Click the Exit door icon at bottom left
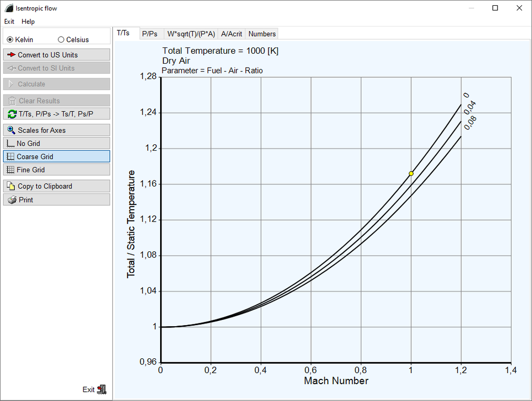Screen dimensions: 532x401 101,389
